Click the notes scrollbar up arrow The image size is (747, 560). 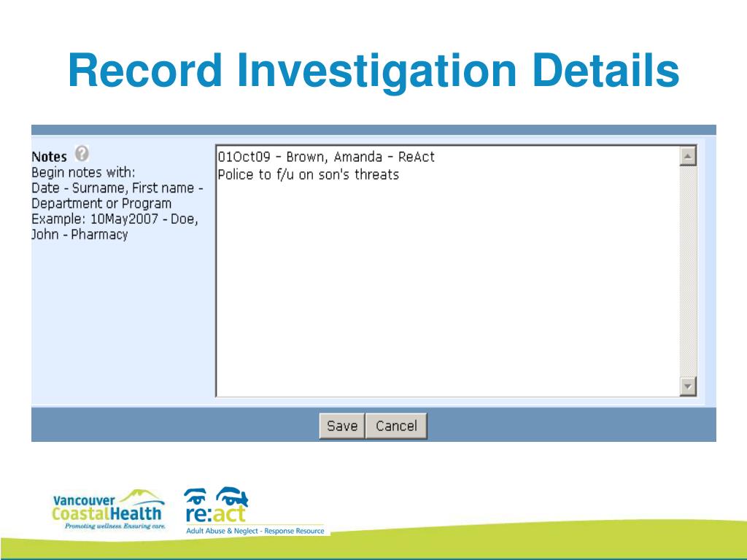687,156
